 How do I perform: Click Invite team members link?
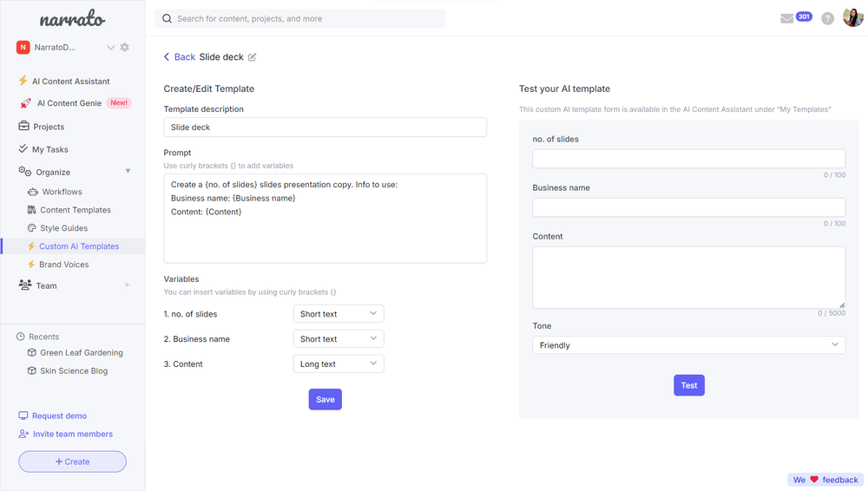[x=73, y=434]
